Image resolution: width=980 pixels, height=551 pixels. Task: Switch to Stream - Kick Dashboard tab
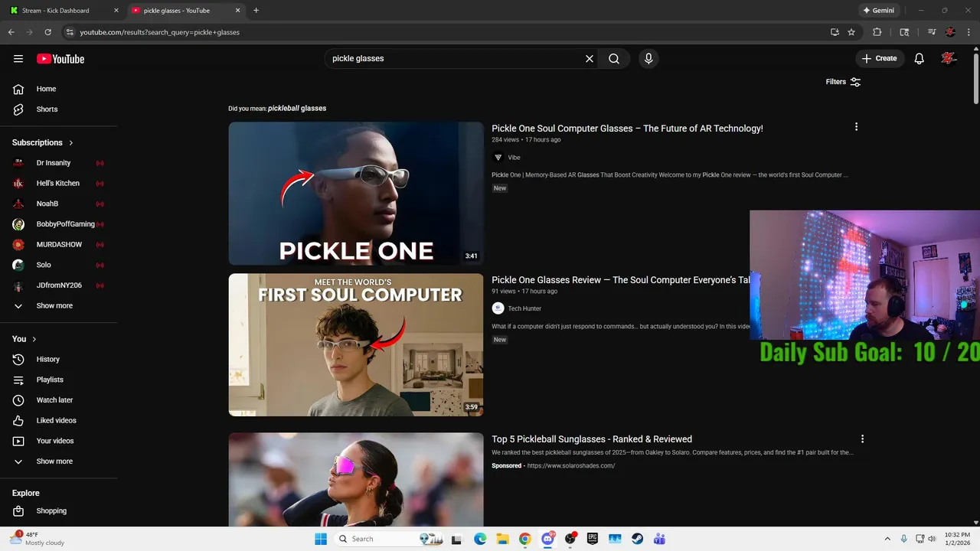pos(63,11)
